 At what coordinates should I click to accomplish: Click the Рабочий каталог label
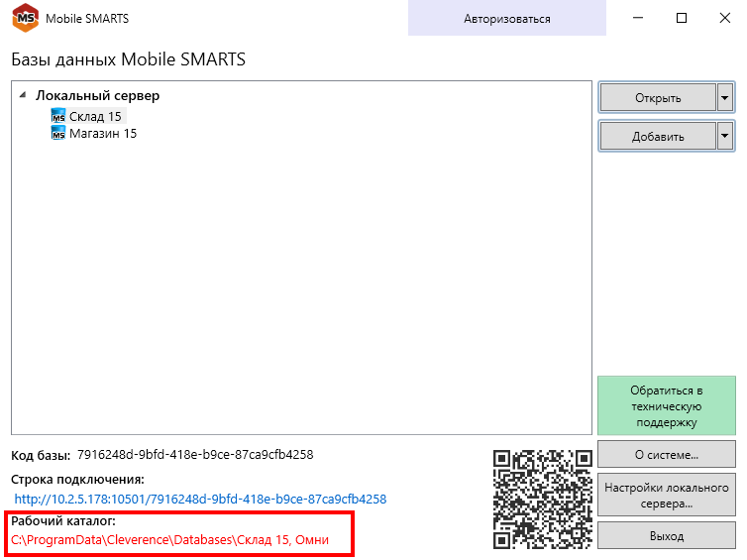coord(63,521)
